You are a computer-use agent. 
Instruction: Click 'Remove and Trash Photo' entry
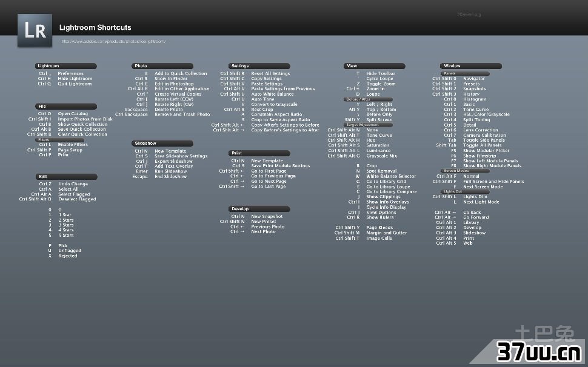[x=182, y=114]
